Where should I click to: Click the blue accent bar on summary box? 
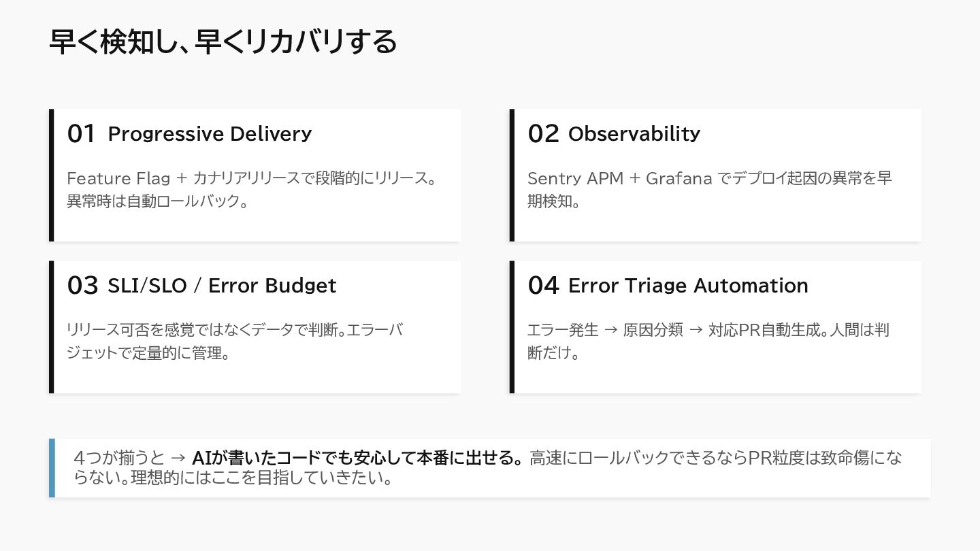click(52, 468)
